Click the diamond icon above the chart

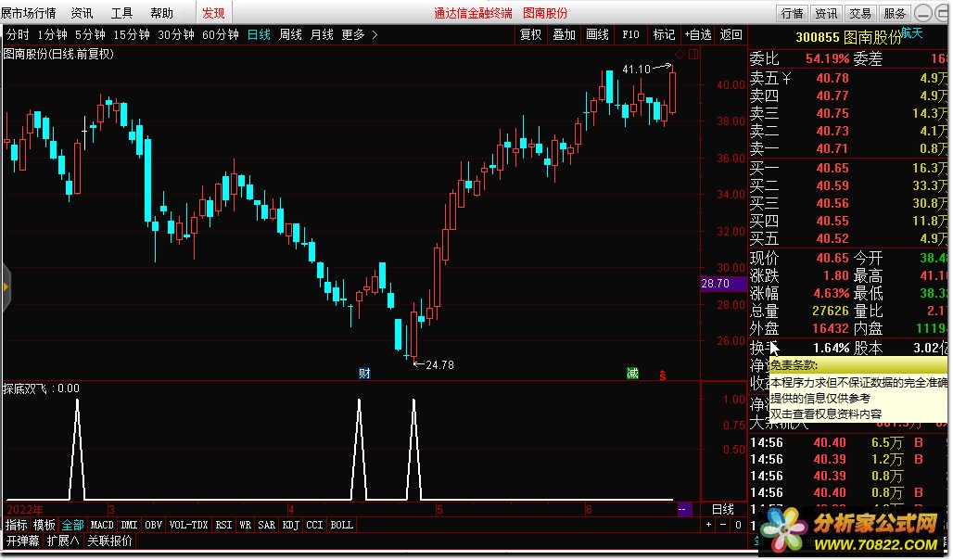tap(680, 54)
